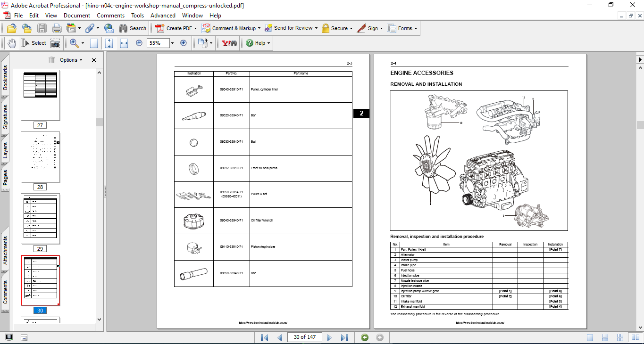The height and width of the screenshot is (344, 644).
Task: Click the green Previous View arrow
Action: coord(364,337)
